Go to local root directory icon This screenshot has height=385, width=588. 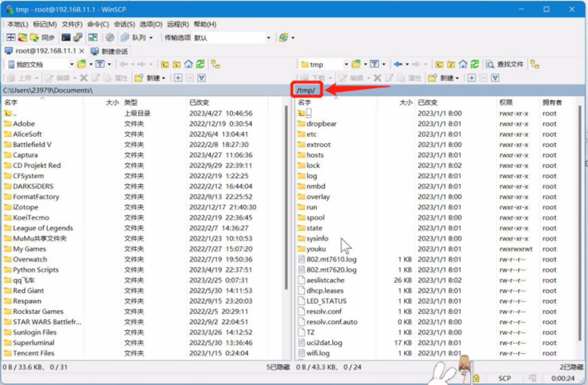[x=177, y=64]
